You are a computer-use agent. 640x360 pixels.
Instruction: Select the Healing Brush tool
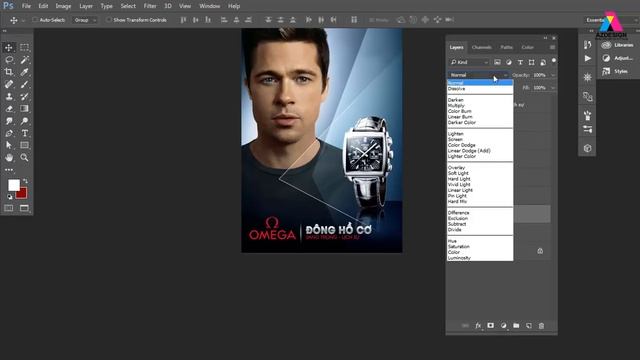[x=9, y=84]
